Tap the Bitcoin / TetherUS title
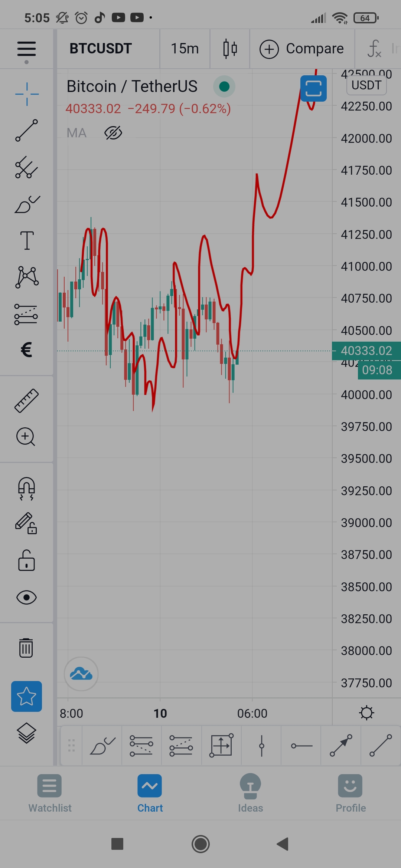Screen dimensions: 401x868 coord(132,86)
